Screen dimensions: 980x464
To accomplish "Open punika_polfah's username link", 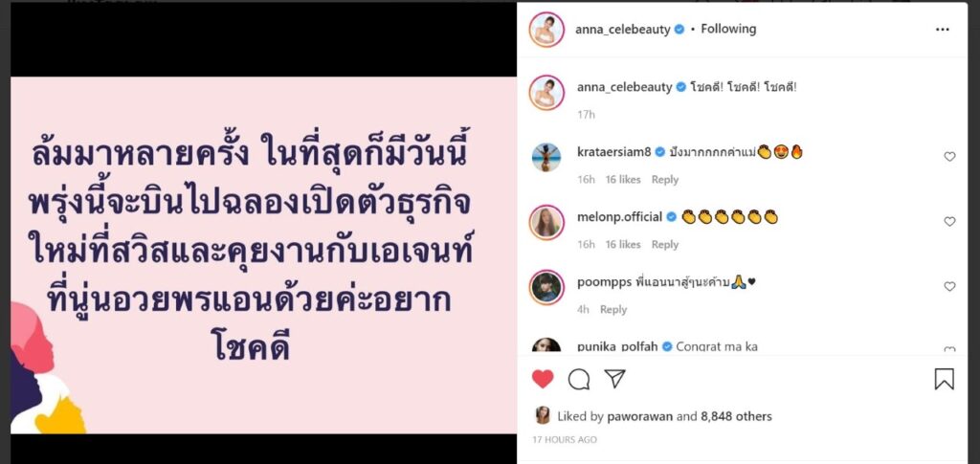I will [x=617, y=346].
